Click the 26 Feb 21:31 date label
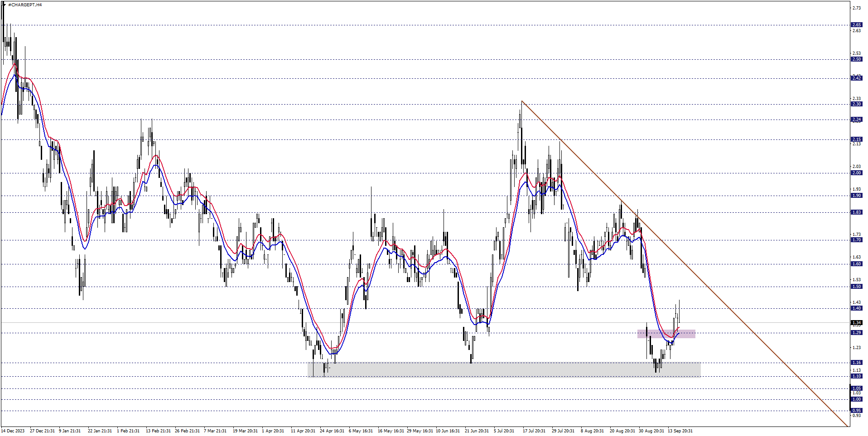 tap(187, 431)
